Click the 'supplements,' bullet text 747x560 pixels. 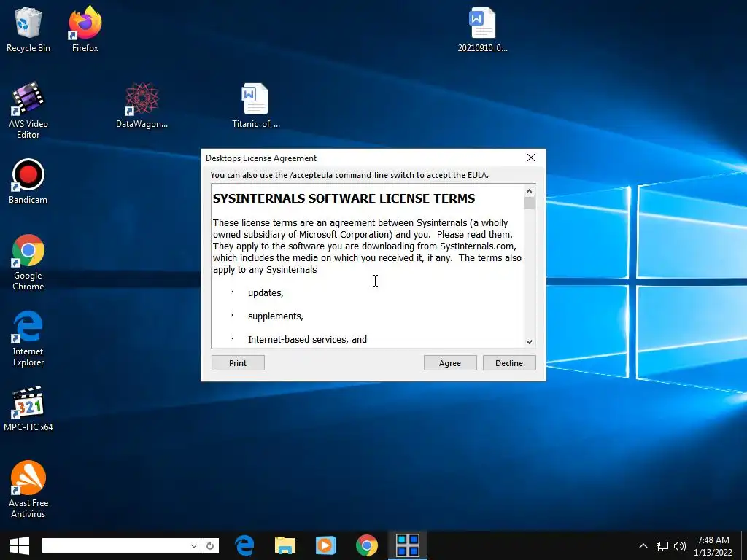(275, 316)
